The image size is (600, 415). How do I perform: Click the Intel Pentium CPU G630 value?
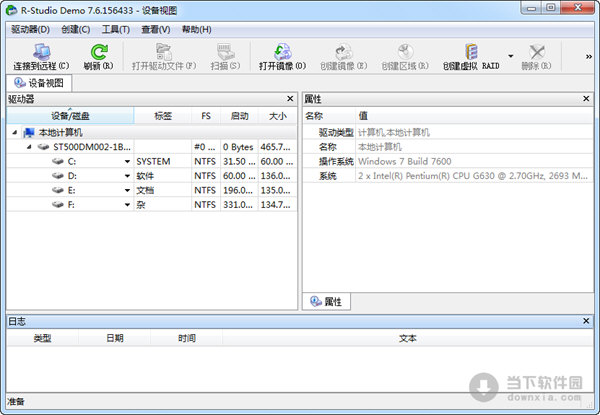(473, 176)
